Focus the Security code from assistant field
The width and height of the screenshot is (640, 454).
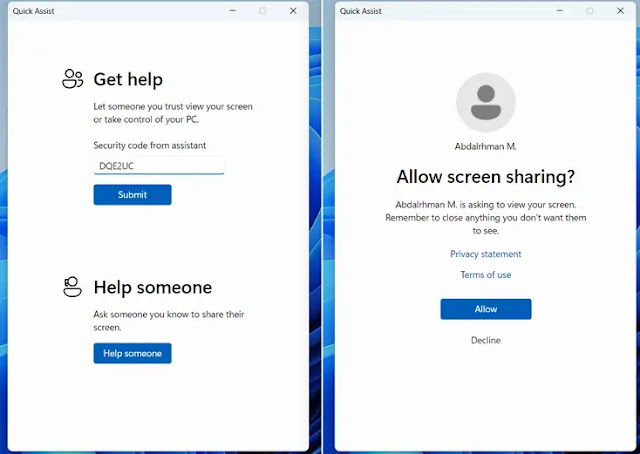159,166
